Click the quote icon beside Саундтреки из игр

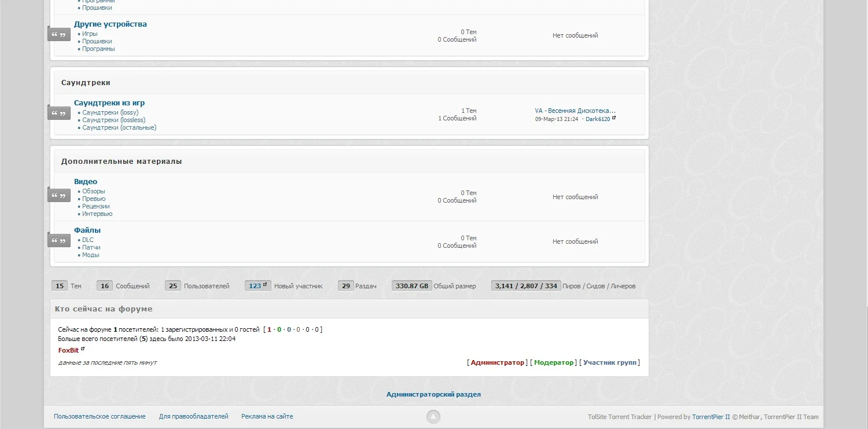(x=59, y=113)
